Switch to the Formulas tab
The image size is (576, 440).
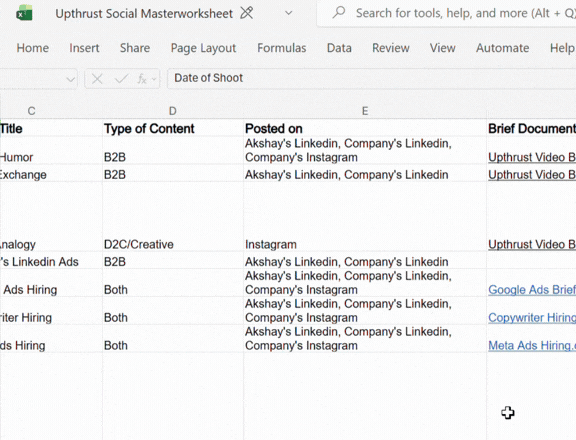click(281, 48)
